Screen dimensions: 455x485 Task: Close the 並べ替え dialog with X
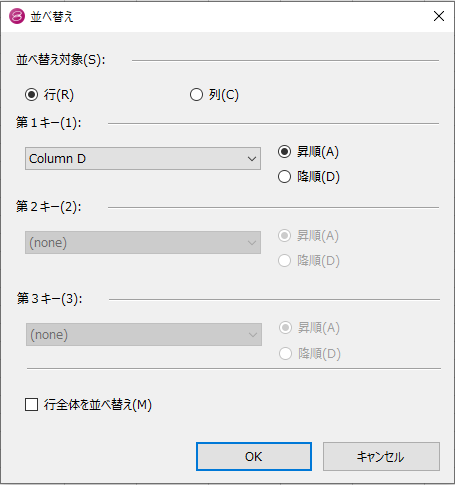439,16
